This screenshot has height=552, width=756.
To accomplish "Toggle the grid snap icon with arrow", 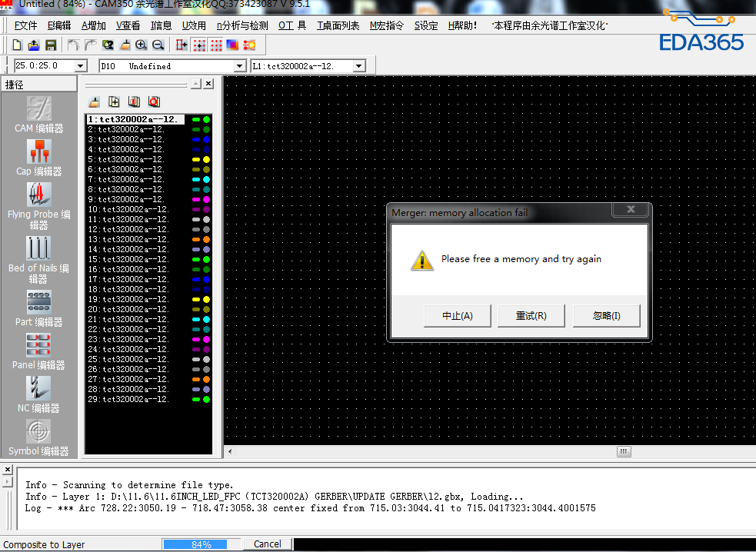I will click(199, 45).
